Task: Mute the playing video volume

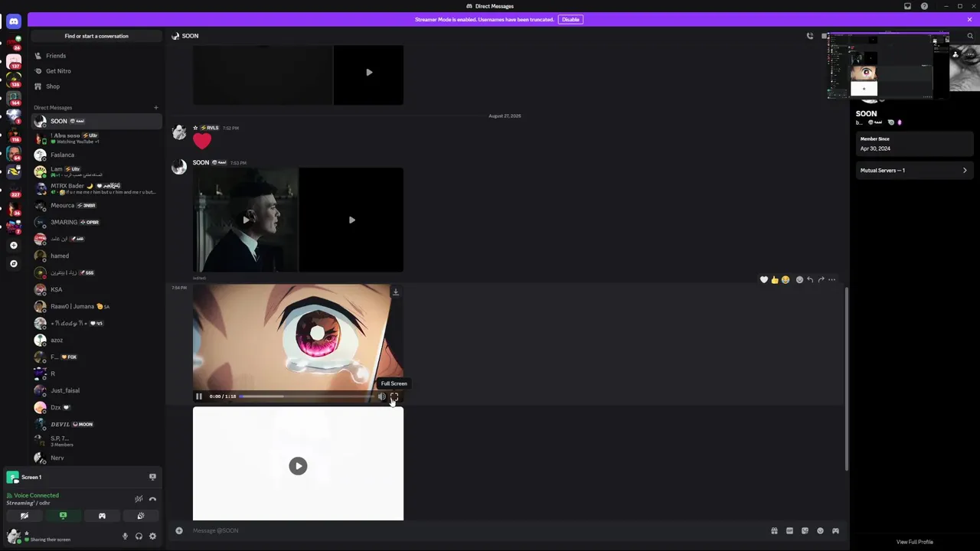Action: [381, 396]
